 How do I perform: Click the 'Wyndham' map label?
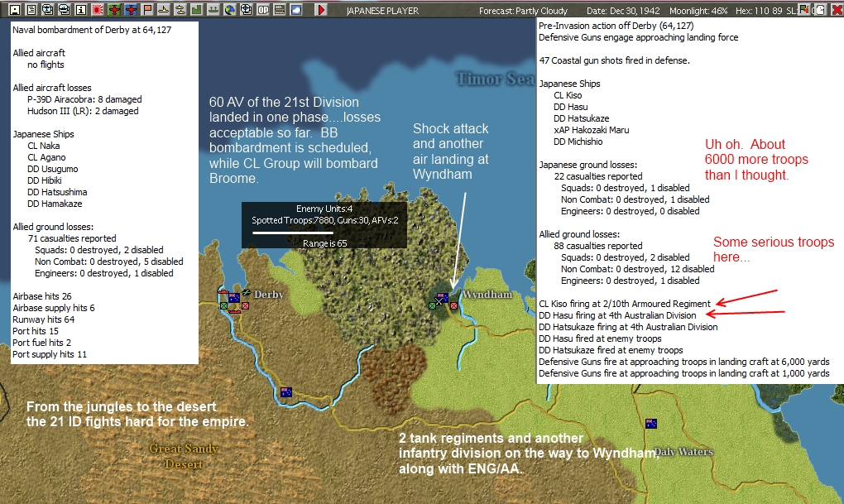pyautogui.click(x=487, y=295)
